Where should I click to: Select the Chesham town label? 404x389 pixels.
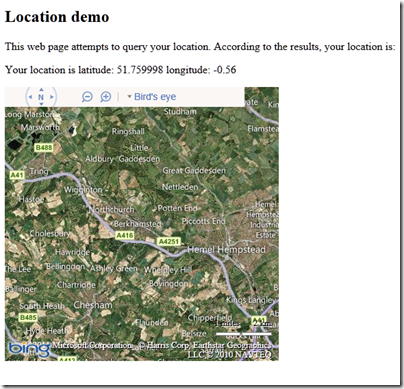[x=93, y=305]
